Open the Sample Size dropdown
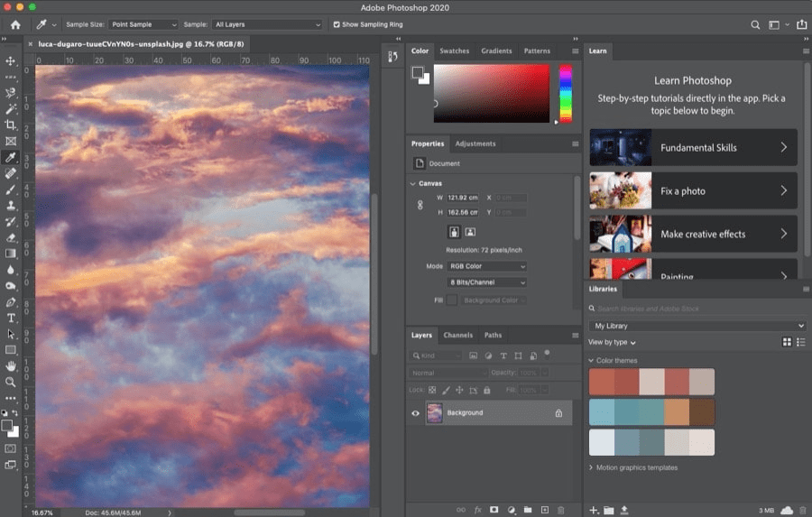This screenshot has width=812, height=517. [143, 25]
